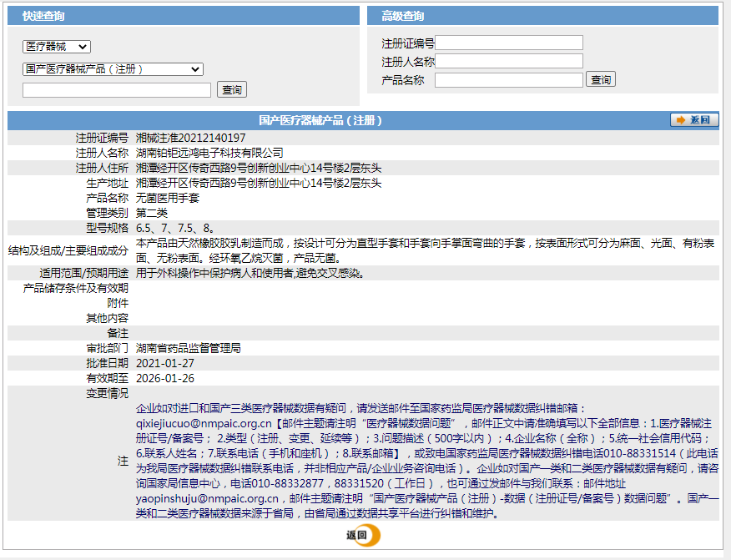Click the quick search text field
The image size is (731, 560).
(117, 90)
